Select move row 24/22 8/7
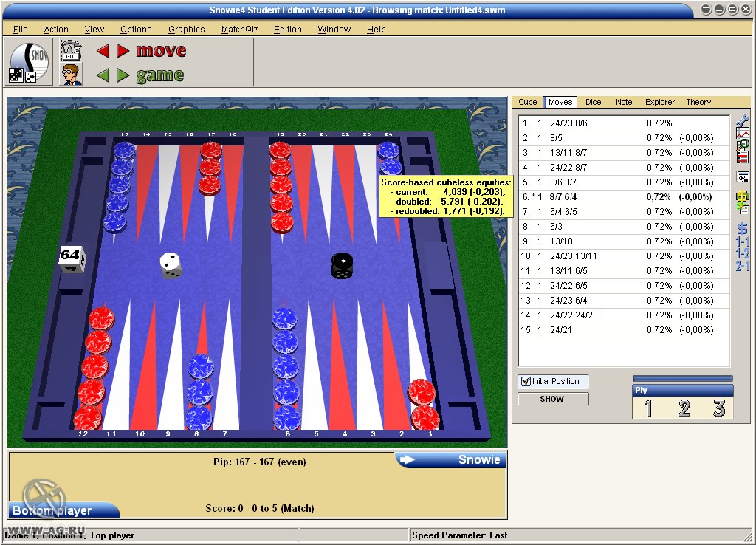Viewport: 756px width, 545px height. (624, 168)
